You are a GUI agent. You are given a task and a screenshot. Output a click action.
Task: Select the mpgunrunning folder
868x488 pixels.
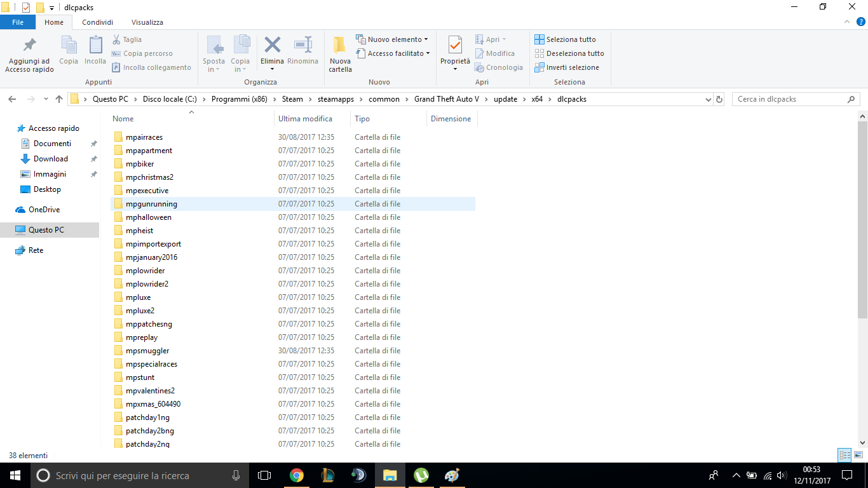[292, 204]
